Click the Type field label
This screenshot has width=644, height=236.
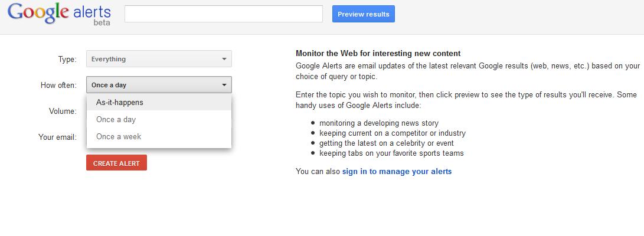click(x=67, y=59)
